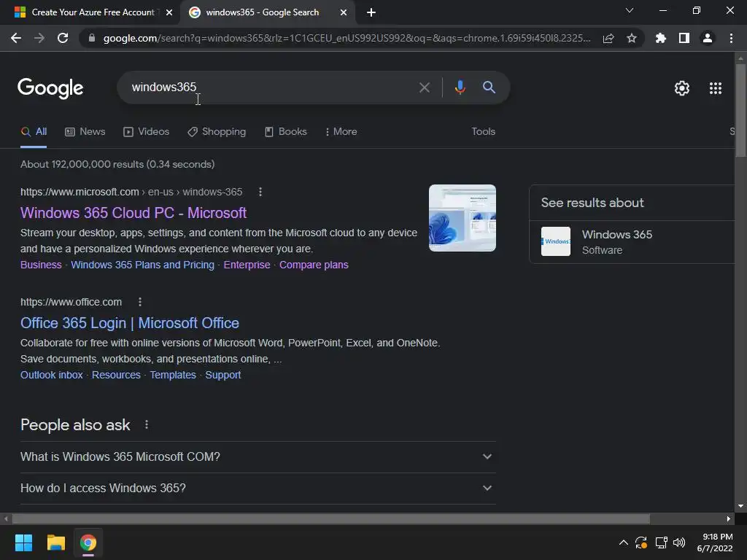Open the More search filters dropdown
The image size is (747, 560).
pos(341,132)
